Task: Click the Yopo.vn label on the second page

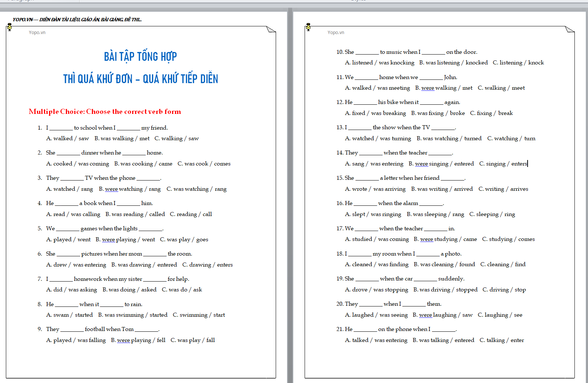Action: coord(336,33)
